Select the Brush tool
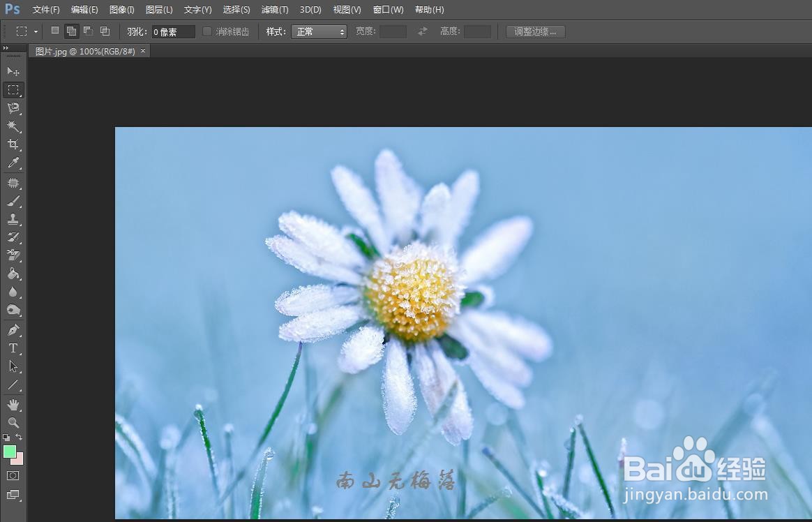This screenshot has width=812, height=522. pos(13,201)
